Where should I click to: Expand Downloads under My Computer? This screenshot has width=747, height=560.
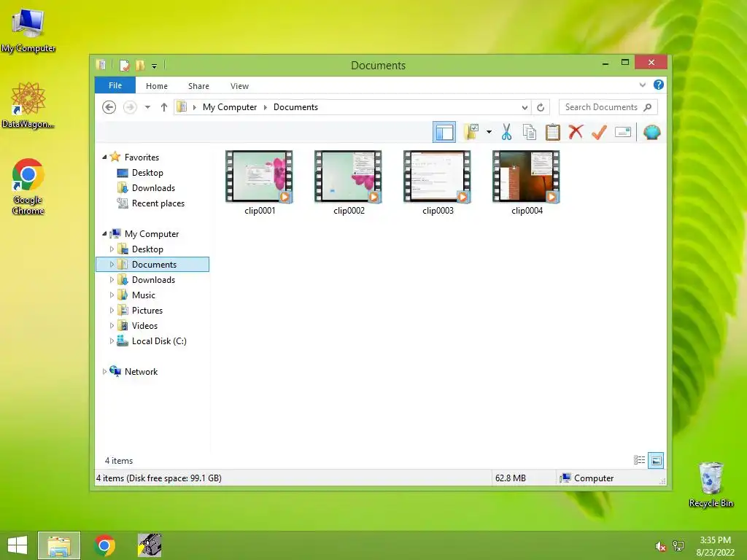click(x=112, y=279)
